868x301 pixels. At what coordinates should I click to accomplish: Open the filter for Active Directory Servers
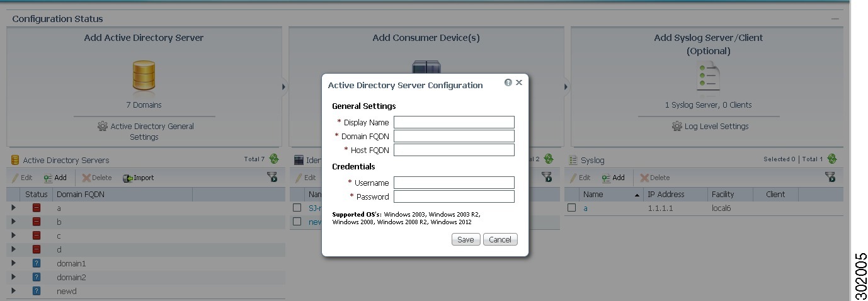pyautogui.click(x=272, y=177)
